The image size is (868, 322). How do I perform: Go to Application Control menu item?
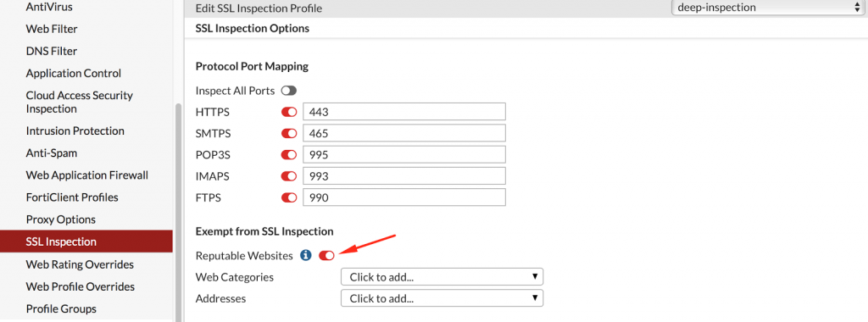tap(74, 73)
